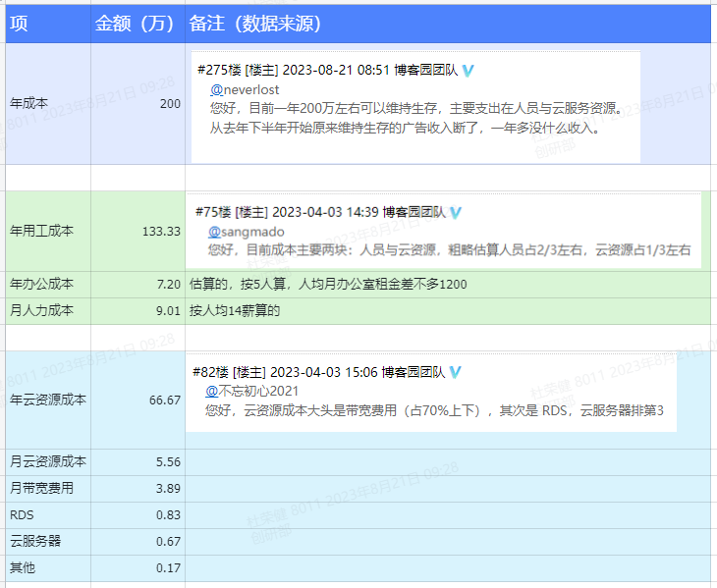Screen dimensions: 717x588
Task: Click the note 按人均14薪算的
Action: [x=235, y=311]
